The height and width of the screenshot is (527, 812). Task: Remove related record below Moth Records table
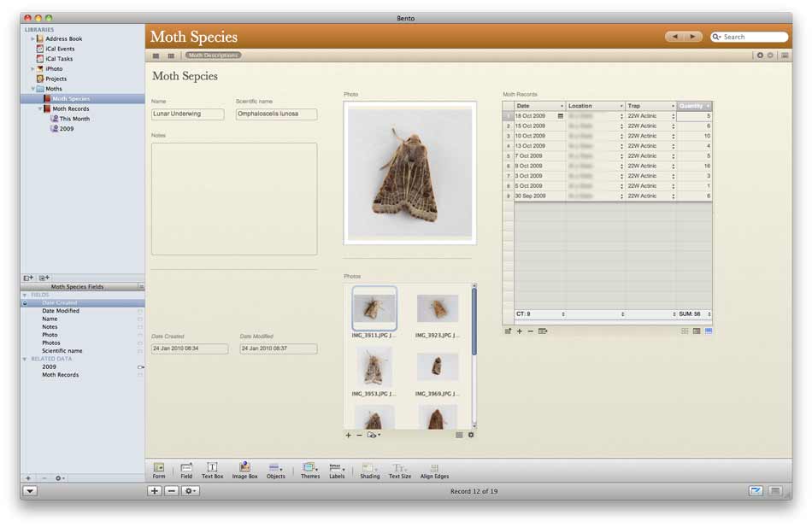[530, 331]
